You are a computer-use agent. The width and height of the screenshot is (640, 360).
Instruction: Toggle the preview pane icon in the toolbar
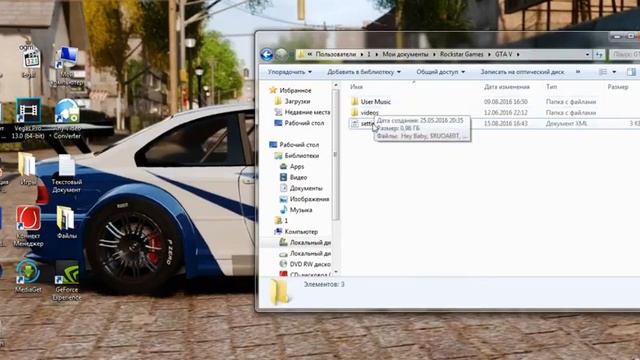pyautogui.click(x=631, y=72)
